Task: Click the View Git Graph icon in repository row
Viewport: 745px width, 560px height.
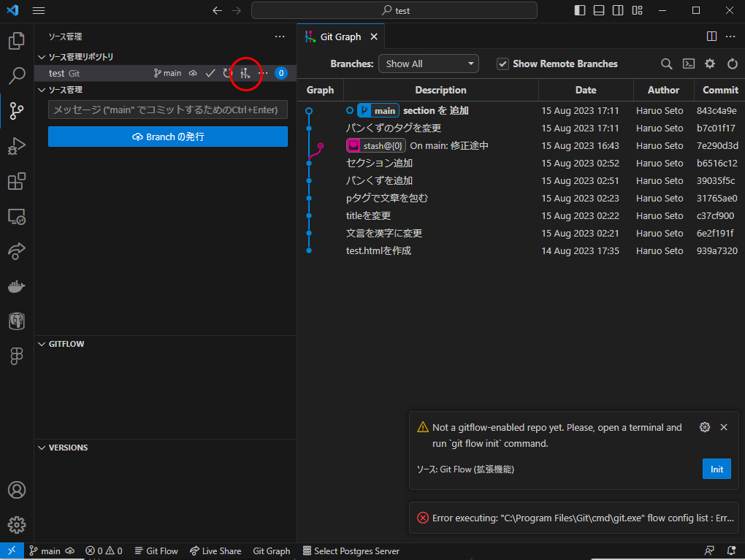Action: [245, 73]
